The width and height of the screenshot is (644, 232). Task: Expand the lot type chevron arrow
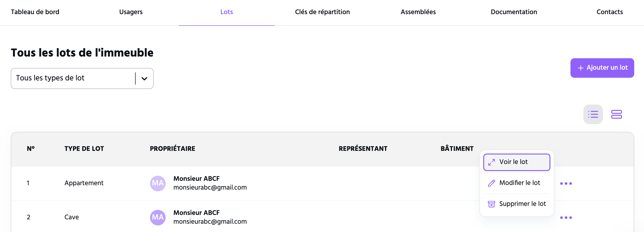pyautogui.click(x=144, y=78)
